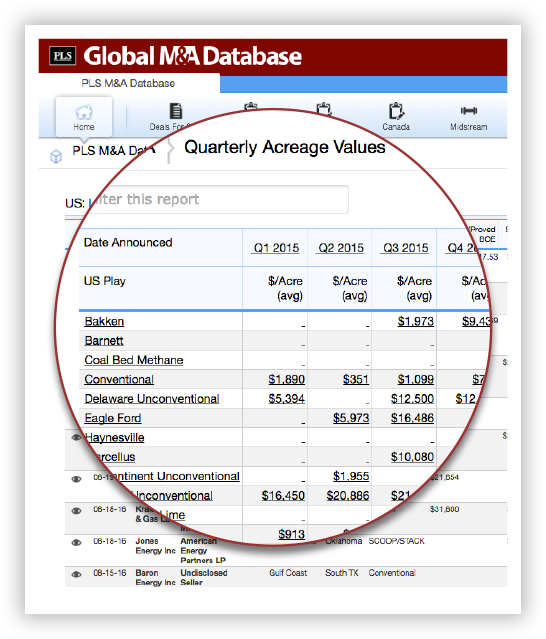Toggle eye icon on 08-15-16 Baron Energy row
Viewport: 546px width, 639px height.
(76, 574)
